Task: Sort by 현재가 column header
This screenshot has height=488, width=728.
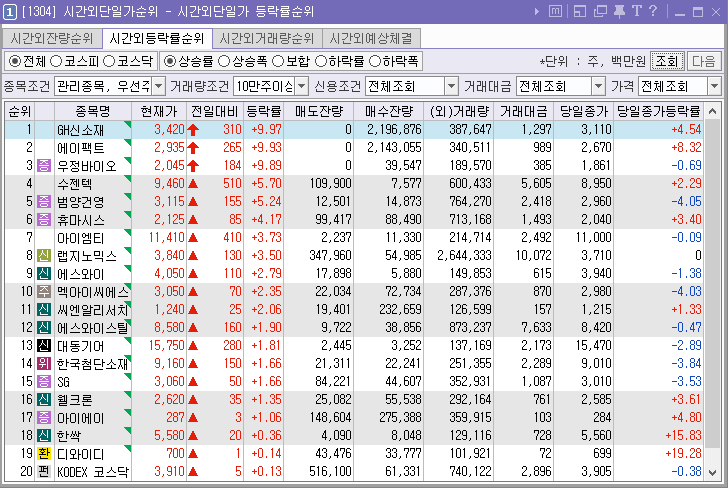Action: pos(159,111)
